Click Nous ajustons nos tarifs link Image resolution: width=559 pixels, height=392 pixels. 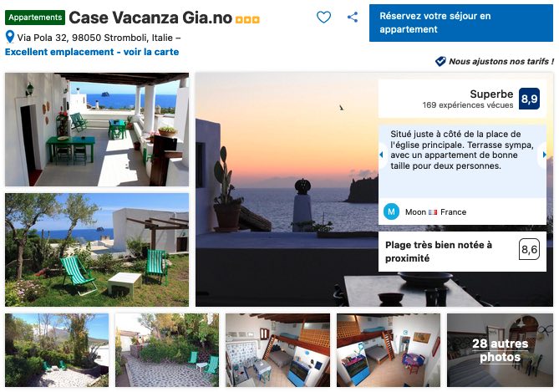click(501, 61)
